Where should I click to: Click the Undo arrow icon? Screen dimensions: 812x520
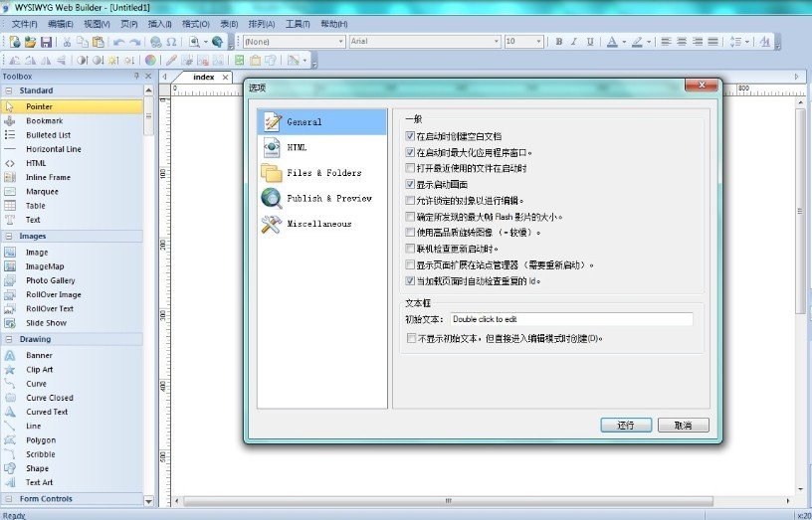pos(119,42)
